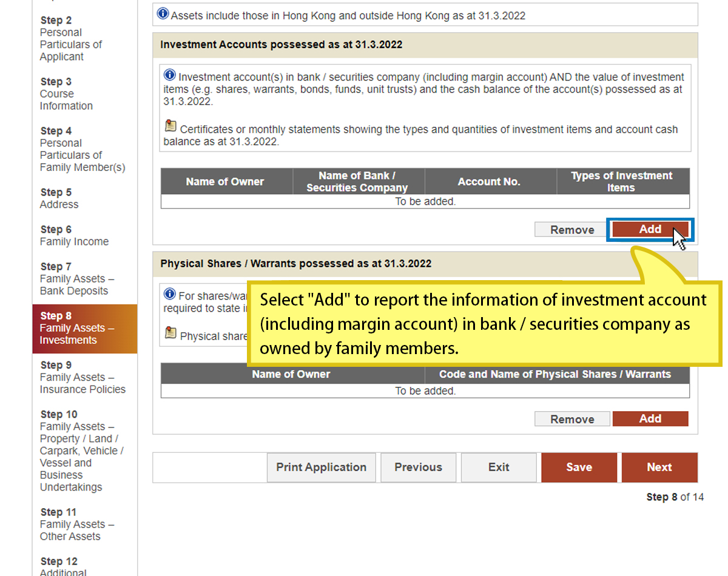728x576 pixels.
Task: Click Print Application
Action: 321,467
